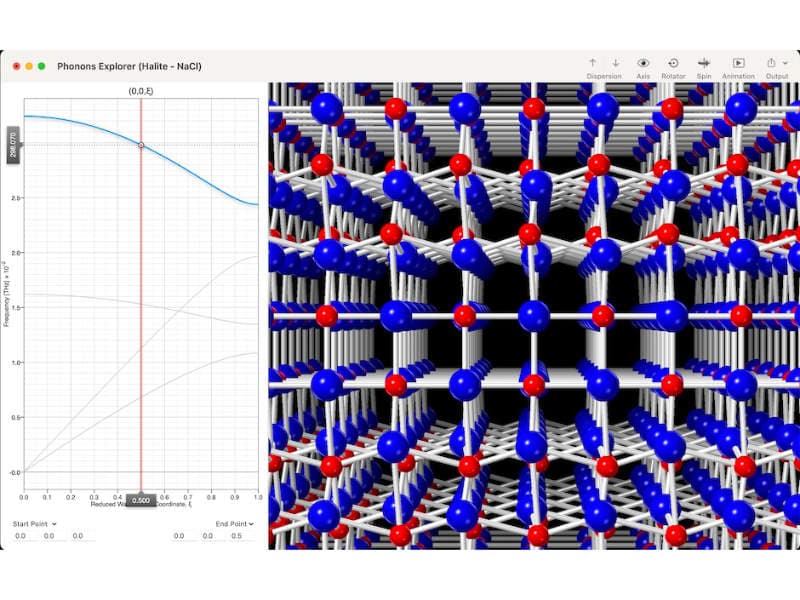
Task: Select the circled point on blue dispersion curve
Action: [x=141, y=145]
